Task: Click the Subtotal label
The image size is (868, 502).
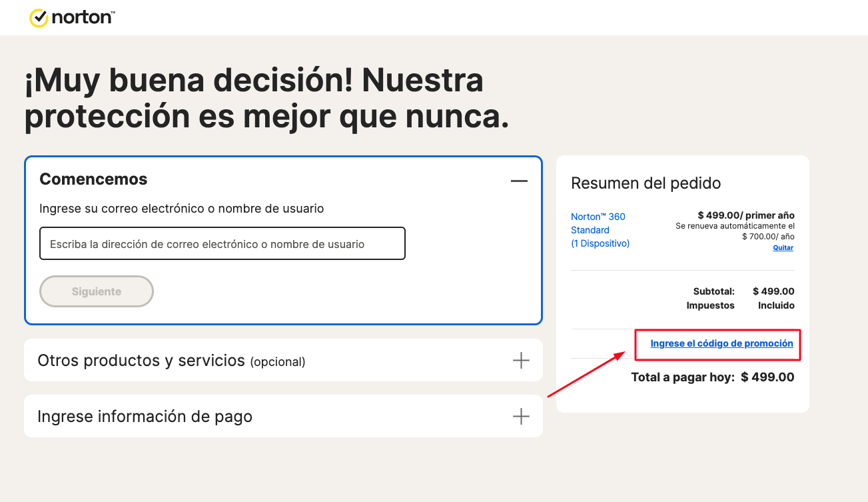Action: tap(713, 291)
